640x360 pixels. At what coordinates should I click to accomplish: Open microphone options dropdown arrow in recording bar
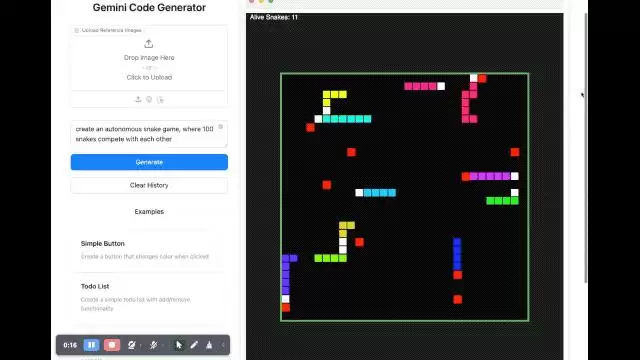[x=163, y=345]
